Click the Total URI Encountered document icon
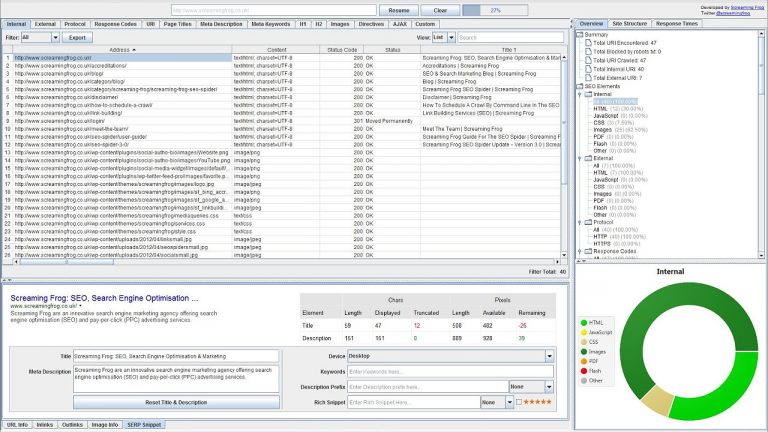Image resolution: width=768 pixels, height=432 pixels. tap(588, 43)
